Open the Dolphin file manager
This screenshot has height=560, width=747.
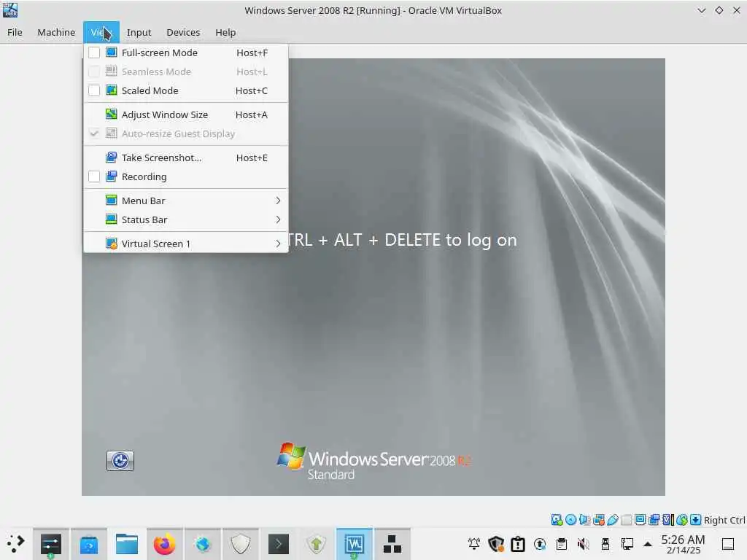127,544
